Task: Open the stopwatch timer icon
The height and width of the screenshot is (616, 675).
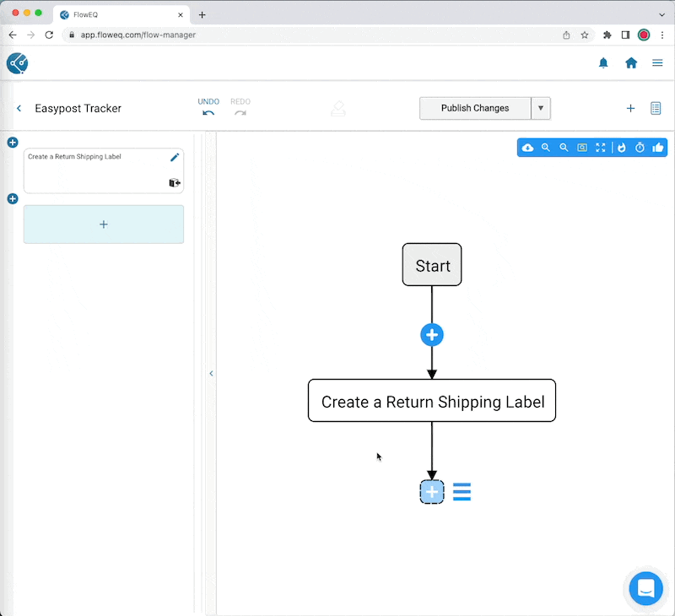Action: point(639,147)
